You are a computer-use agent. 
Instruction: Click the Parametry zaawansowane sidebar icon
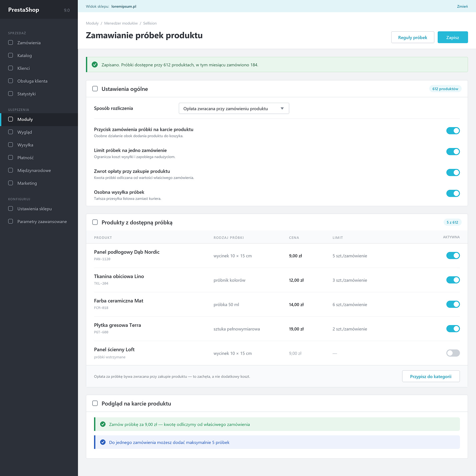click(x=11, y=221)
